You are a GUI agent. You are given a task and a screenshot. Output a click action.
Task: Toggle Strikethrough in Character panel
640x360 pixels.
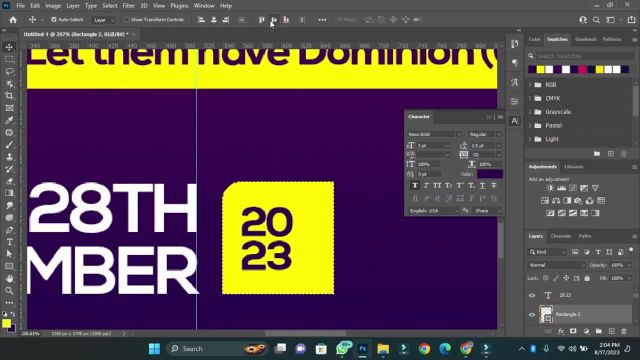(x=493, y=185)
